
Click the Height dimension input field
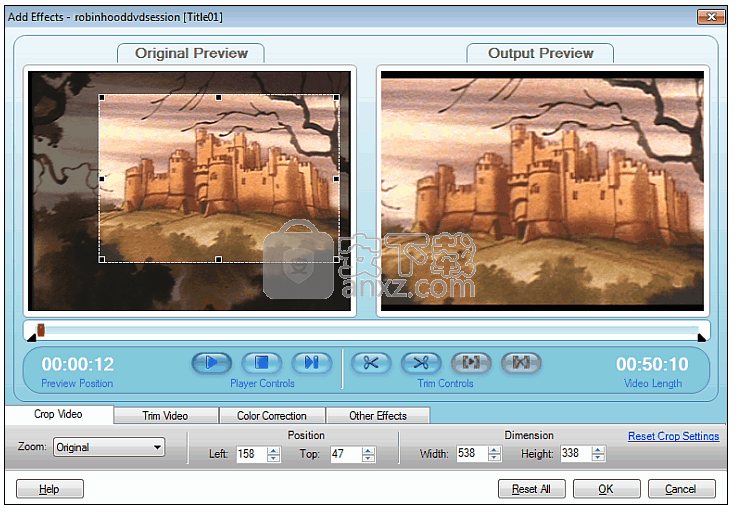point(576,453)
